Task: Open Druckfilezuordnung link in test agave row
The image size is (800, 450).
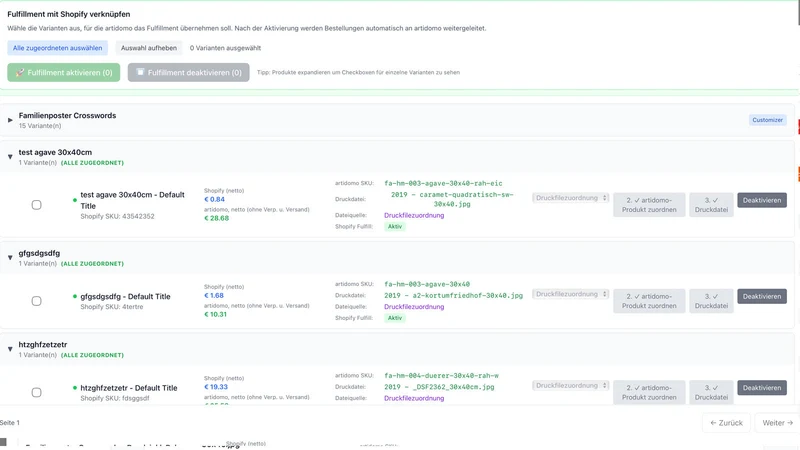Action: pyautogui.click(x=414, y=215)
